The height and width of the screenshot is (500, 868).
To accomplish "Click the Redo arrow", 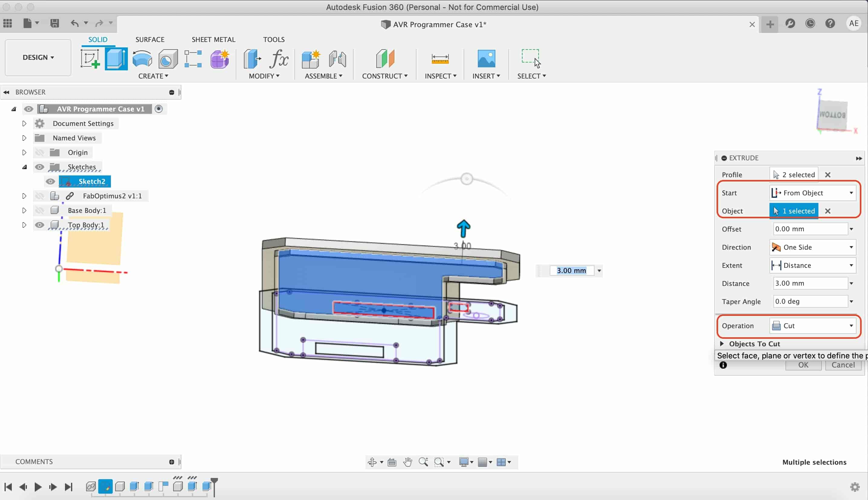I will pos(99,23).
